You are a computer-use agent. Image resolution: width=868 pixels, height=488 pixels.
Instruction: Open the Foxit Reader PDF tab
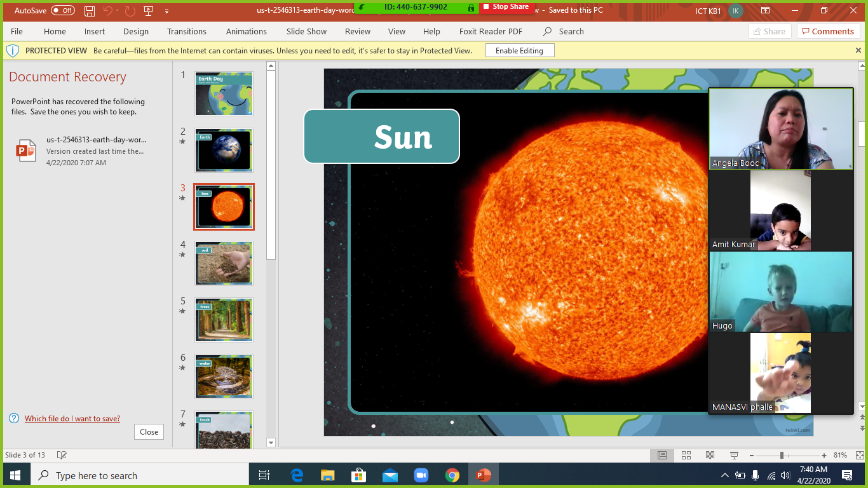tap(491, 31)
